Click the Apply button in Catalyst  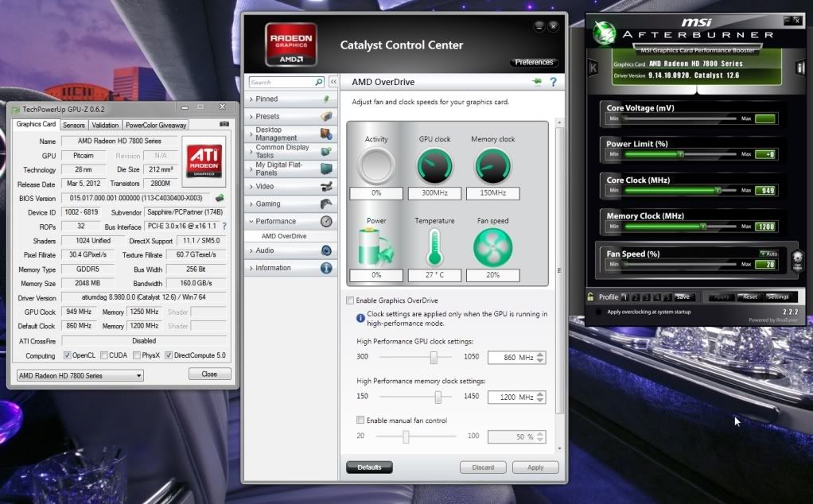click(x=535, y=467)
